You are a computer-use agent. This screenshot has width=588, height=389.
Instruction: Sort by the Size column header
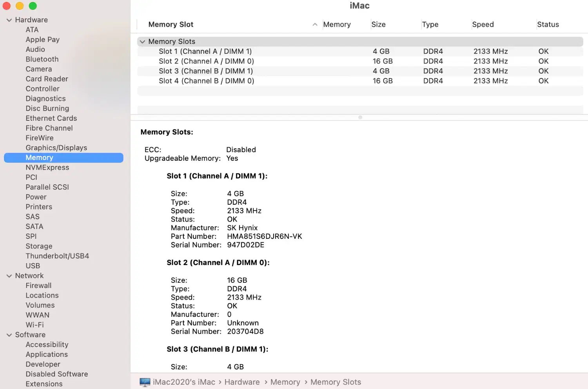point(378,24)
